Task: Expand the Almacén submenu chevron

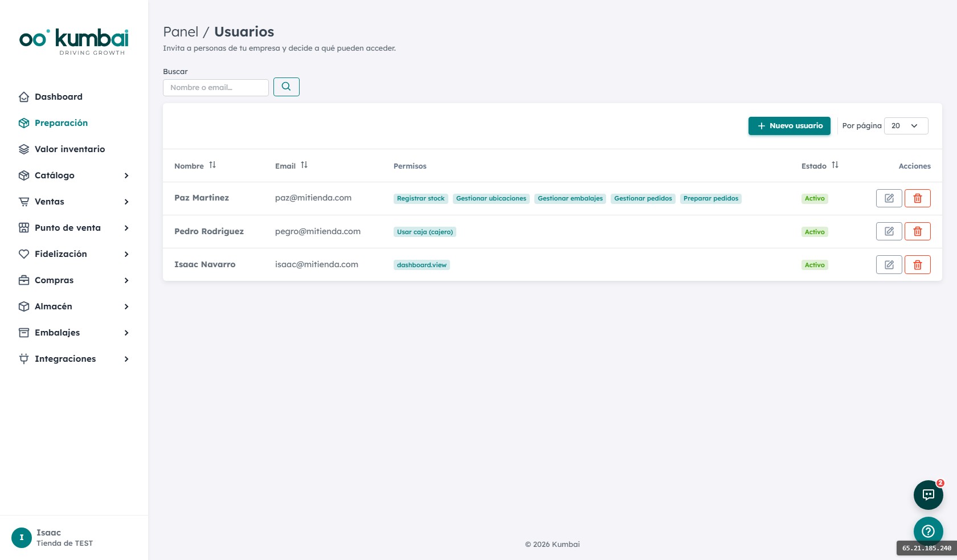Action: coord(126,306)
